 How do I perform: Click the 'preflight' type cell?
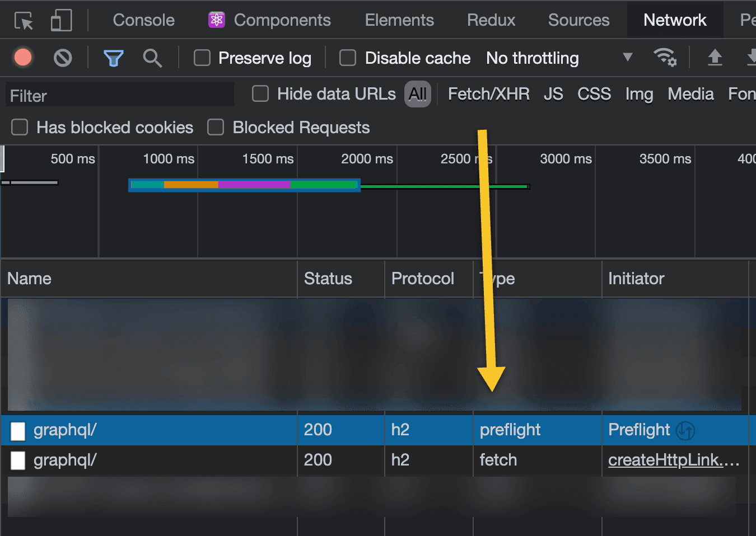click(510, 430)
